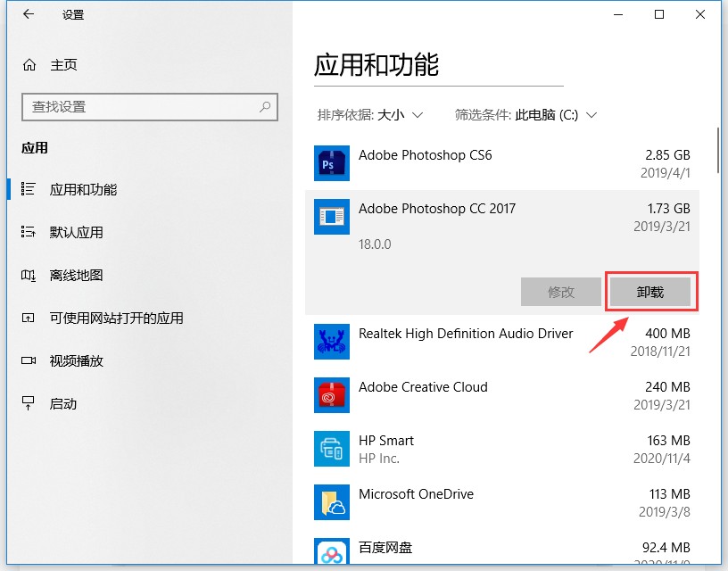Click the Adobe Creative Cloud icon
The height and width of the screenshot is (571, 728).
point(331,395)
